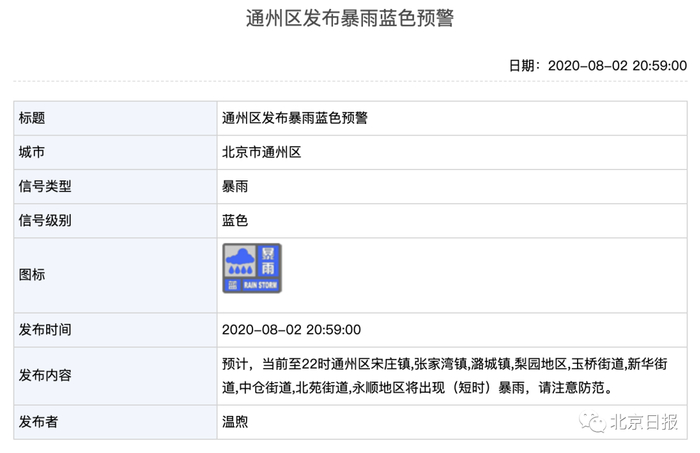The width and height of the screenshot is (700, 453).
Task: Select the signal level value 蓝色
Action: point(235,220)
